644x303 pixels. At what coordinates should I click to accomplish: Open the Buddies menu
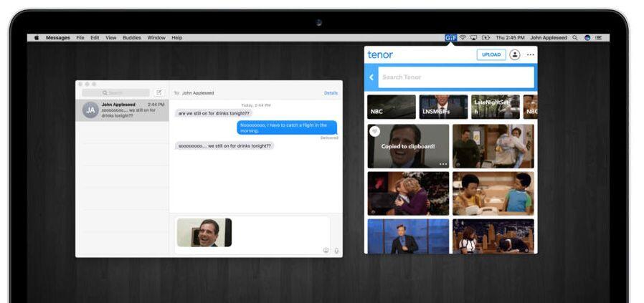(132, 37)
